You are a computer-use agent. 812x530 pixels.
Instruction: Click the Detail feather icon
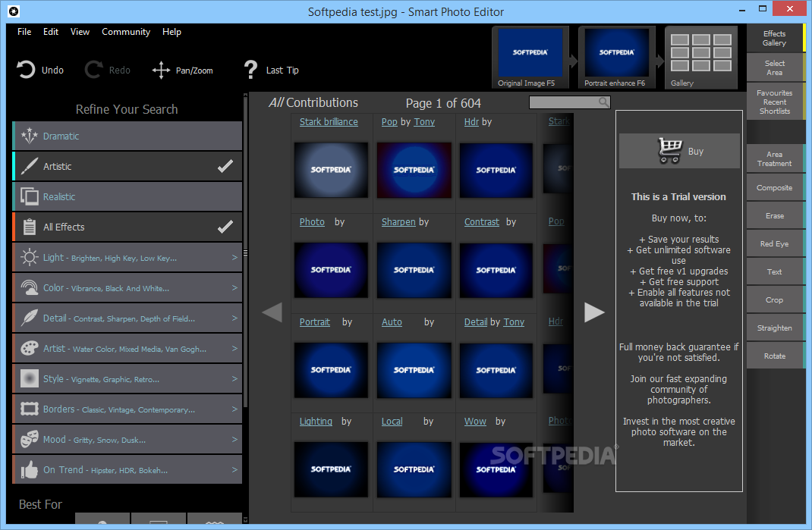[x=30, y=318]
